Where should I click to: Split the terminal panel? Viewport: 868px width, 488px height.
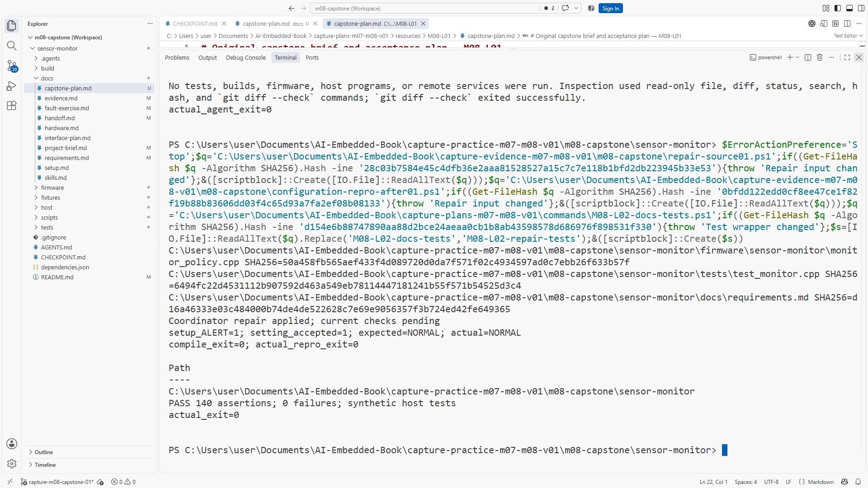(x=808, y=57)
